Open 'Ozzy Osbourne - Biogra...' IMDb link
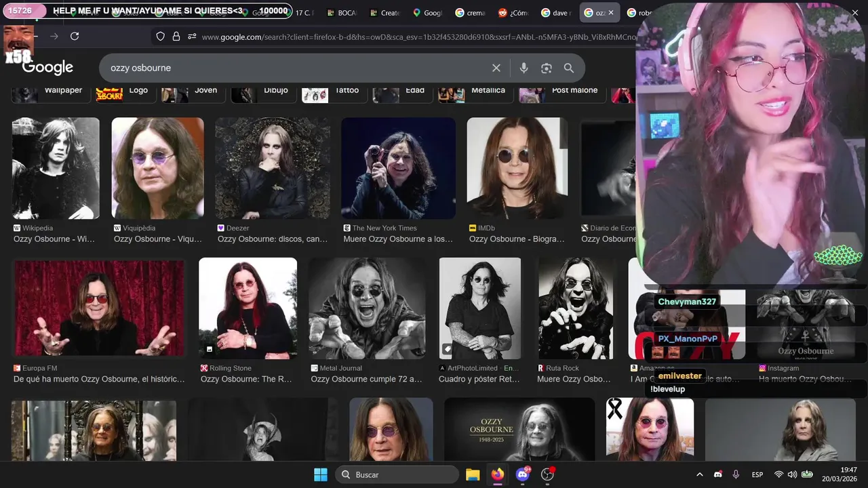Viewport: 868px width, 488px height. pyautogui.click(x=517, y=239)
